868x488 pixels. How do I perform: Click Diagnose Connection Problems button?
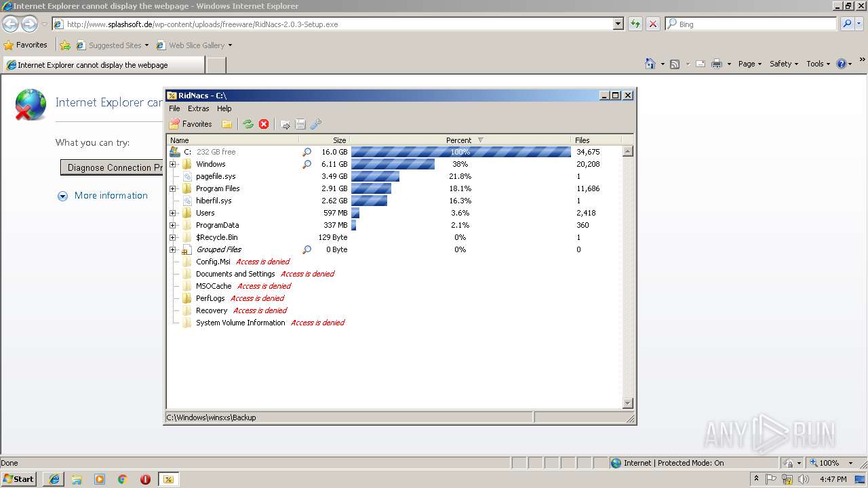pos(113,167)
